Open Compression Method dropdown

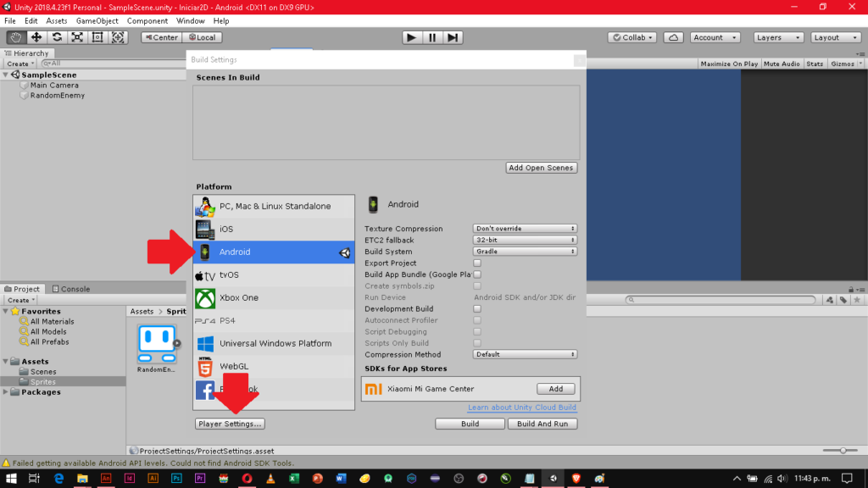pyautogui.click(x=525, y=354)
